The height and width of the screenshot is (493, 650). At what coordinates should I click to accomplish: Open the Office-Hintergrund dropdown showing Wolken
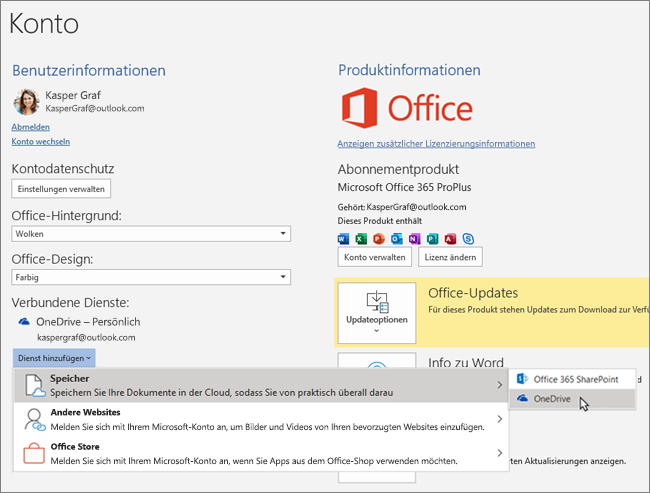(151, 234)
